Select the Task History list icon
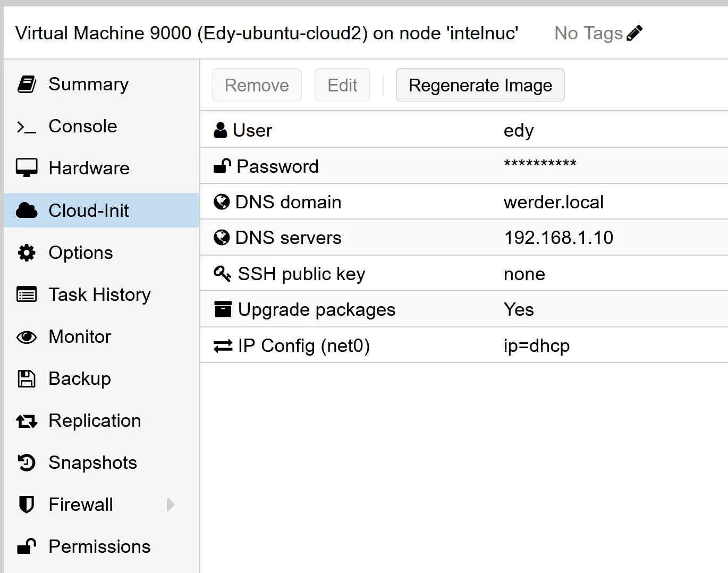 tap(26, 294)
